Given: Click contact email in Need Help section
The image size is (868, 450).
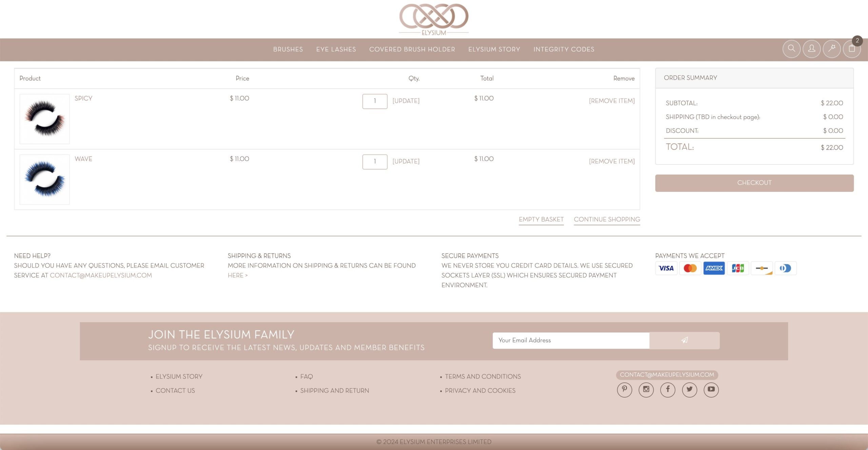Looking at the screenshot, I should pyautogui.click(x=101, y=275).
